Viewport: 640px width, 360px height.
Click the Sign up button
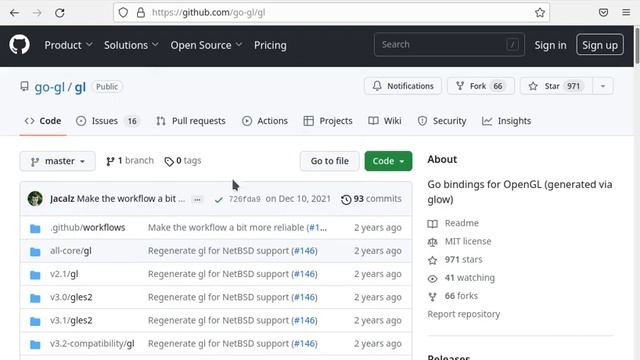pos(600,45)
